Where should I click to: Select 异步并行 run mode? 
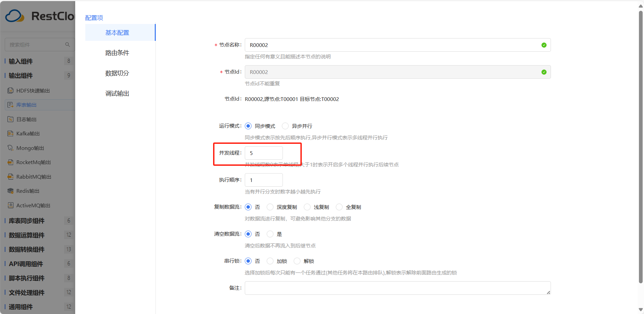pyautogui.click(x=285, y=126)
